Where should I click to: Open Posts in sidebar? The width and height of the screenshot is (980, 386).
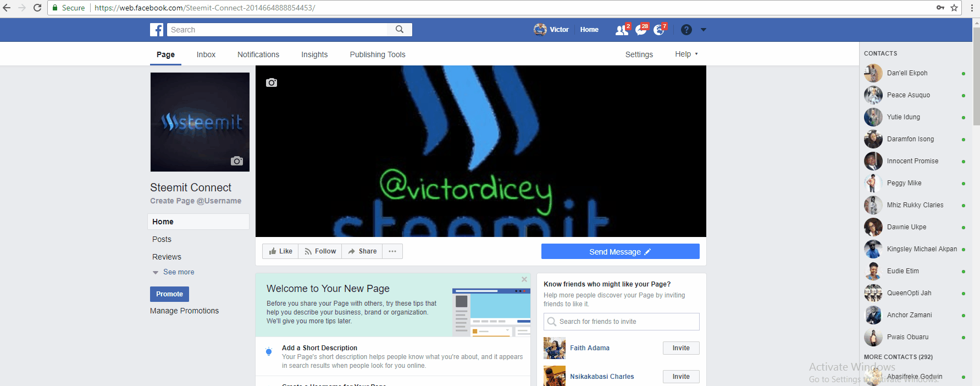click(x=162, y=239)
